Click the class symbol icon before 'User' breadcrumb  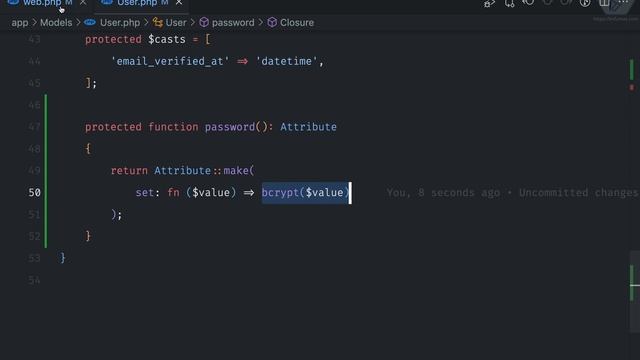158,22
